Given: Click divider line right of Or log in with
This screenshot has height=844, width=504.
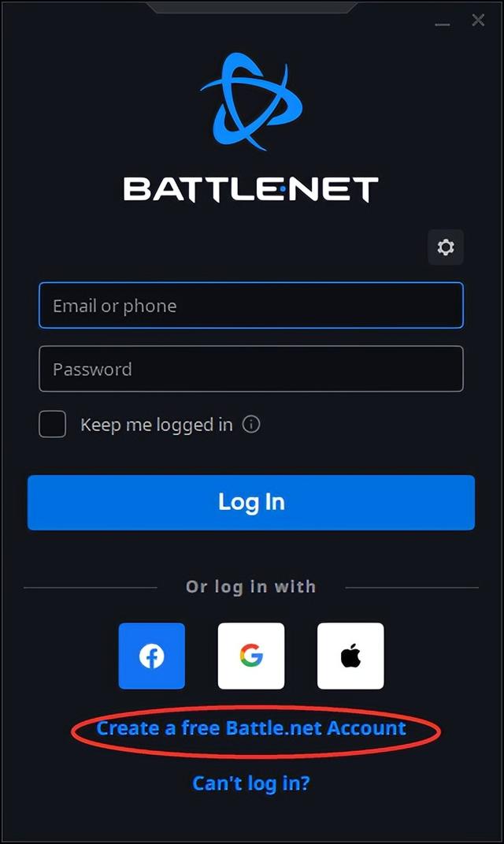Looking at the screenshot, I should pos(412,588).
